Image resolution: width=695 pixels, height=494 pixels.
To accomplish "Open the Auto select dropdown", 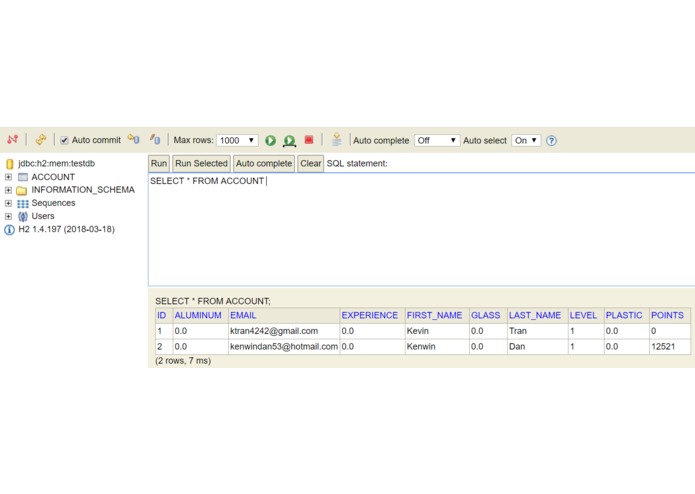I will pyautogui.click(x=526, y=140).
